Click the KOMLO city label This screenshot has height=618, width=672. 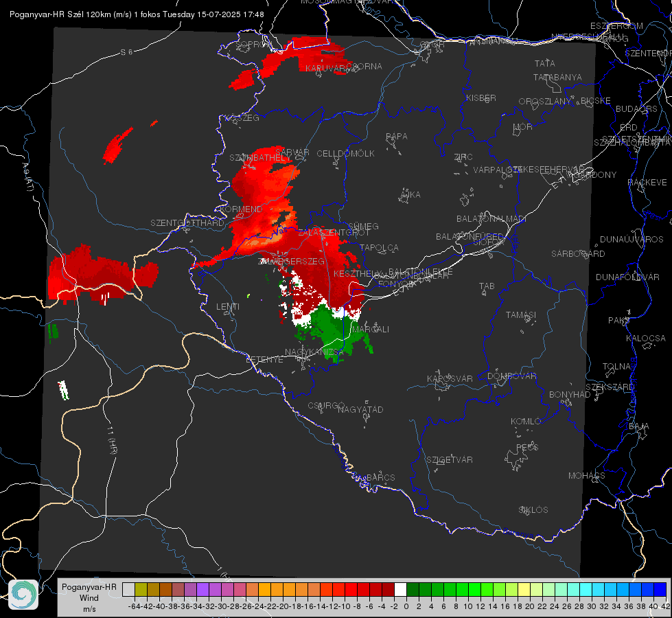[x=526, y=422]
